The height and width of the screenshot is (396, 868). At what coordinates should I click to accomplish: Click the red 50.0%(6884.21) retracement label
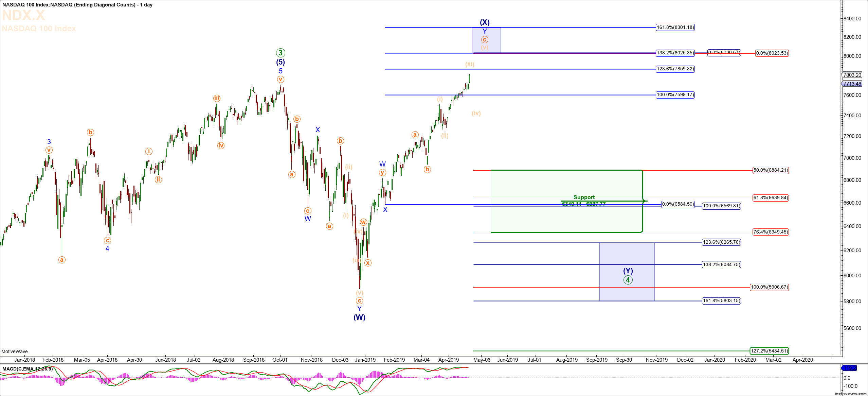pos(771,170)
